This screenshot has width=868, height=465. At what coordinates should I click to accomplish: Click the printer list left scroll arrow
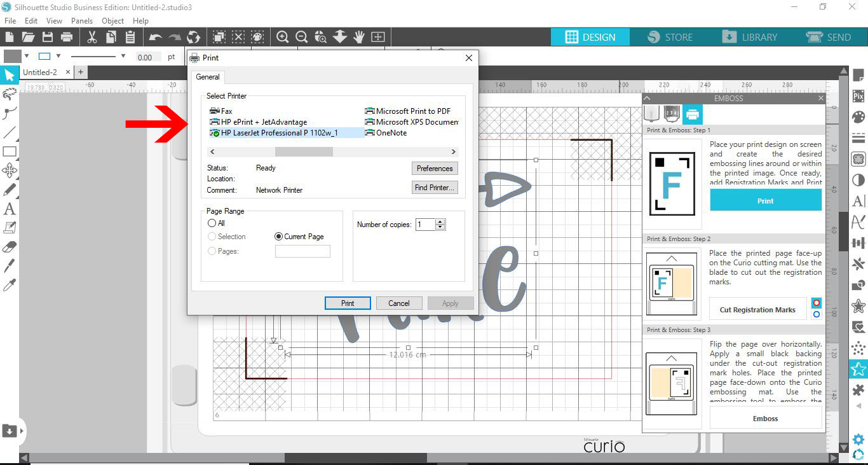click(212, 152)
